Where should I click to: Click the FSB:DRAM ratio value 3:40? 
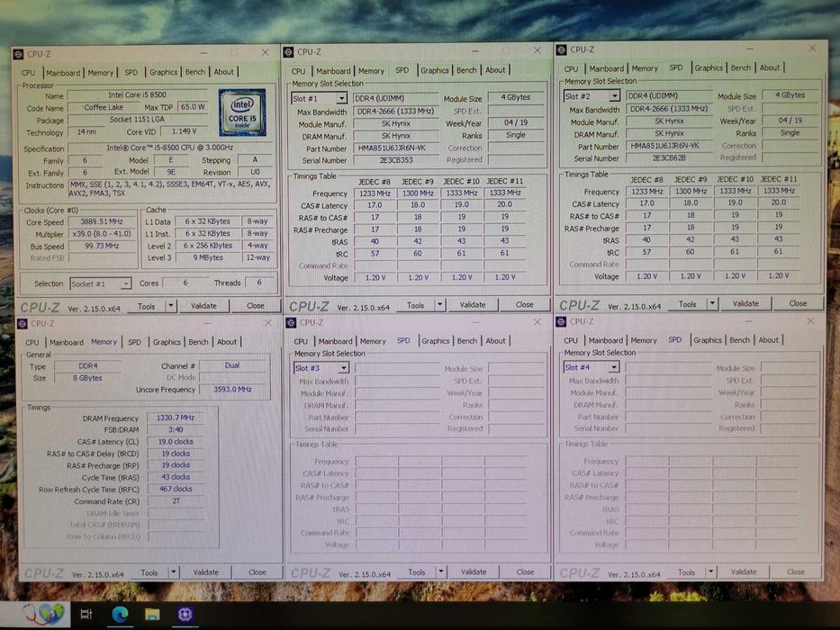tap(176, 429)
